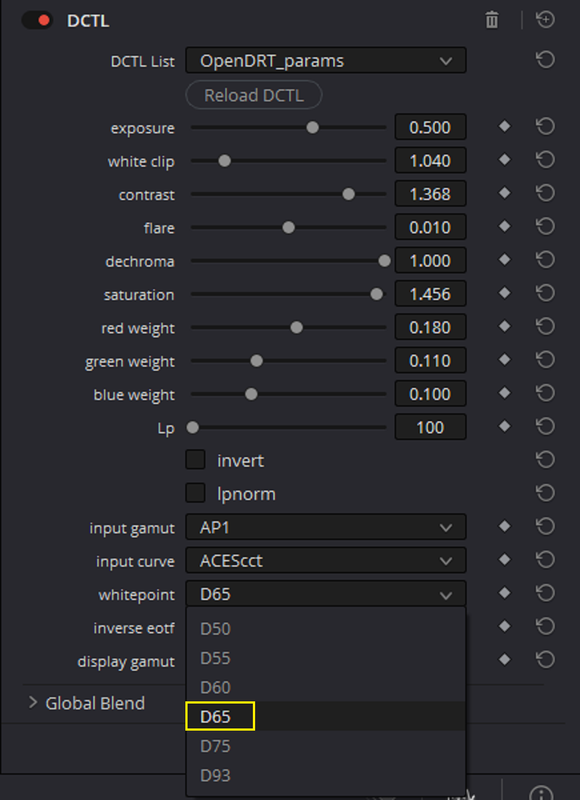
Task: Reset the dechroma parameter
Action: coord(545,260)
